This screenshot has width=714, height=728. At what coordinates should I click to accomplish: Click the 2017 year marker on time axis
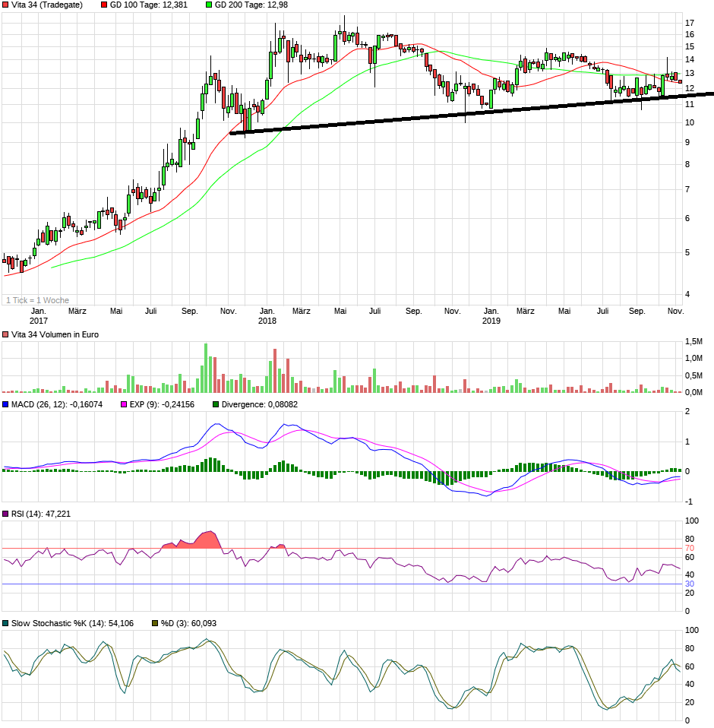(39, 321)
